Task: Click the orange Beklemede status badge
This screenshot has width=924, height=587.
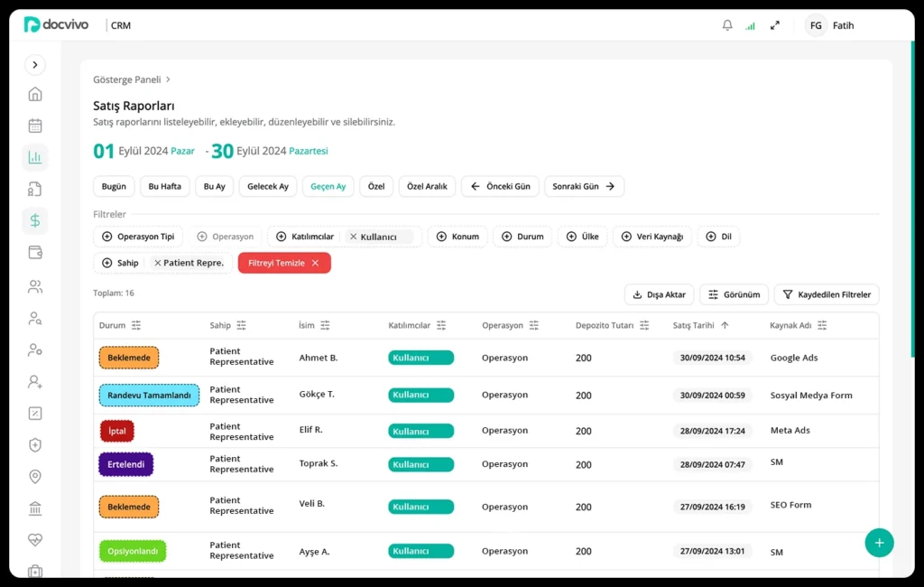Action: click(x=129, y=358)
